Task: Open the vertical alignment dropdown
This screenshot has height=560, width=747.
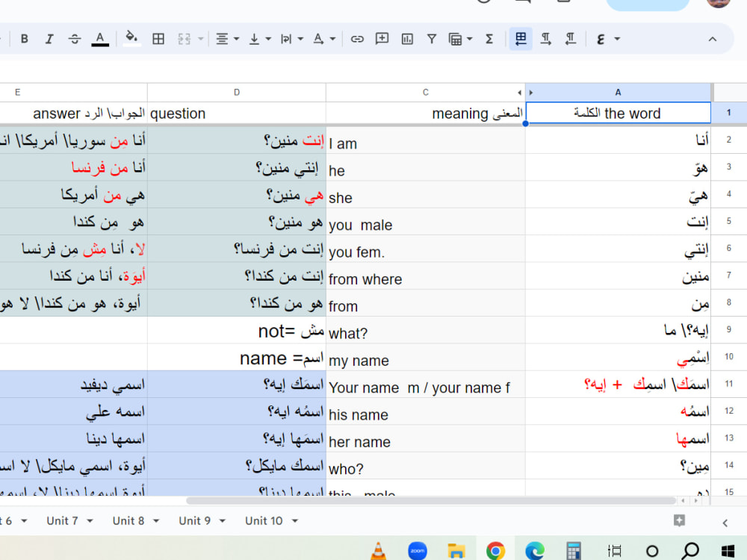Action: [255, 38]
